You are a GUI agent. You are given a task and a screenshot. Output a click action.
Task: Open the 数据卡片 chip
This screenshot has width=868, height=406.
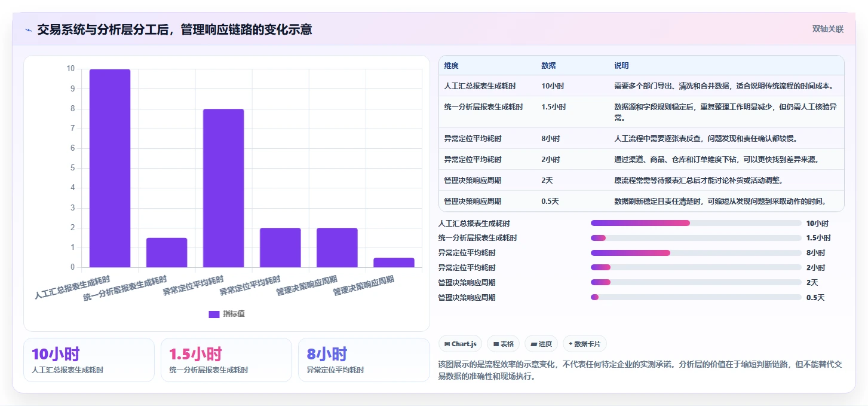tap(585, 344)
